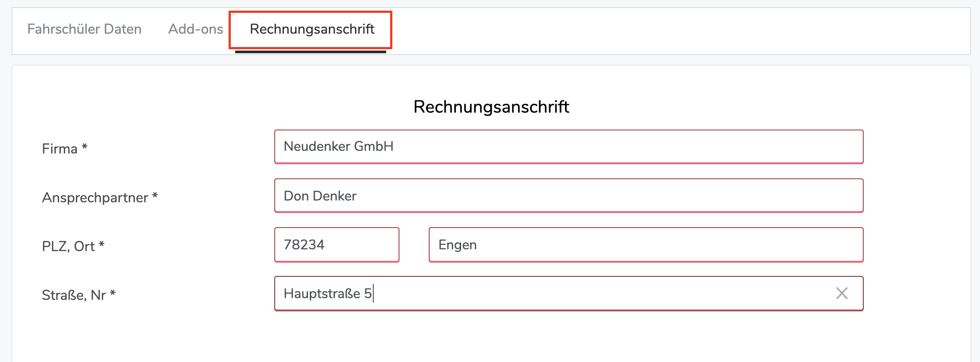Click the Straße, Nr * label
Image resolution: width=980 pixels, height=362 pixels.
79,295
